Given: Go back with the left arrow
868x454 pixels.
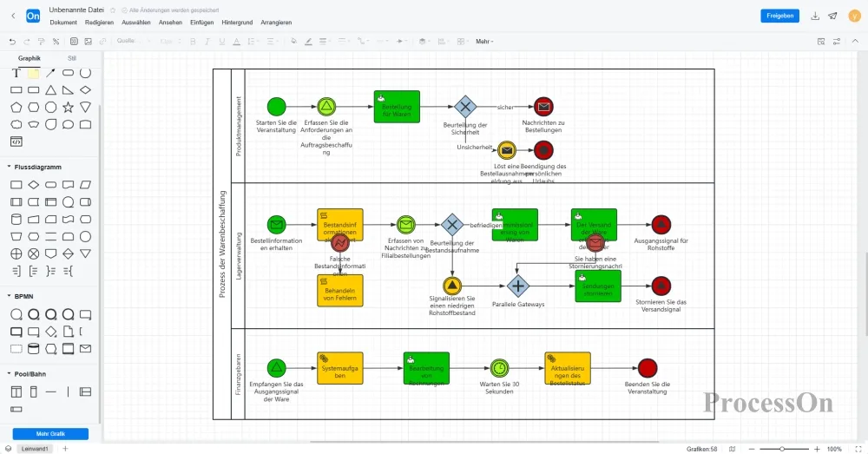Looking at the screenshot, I should (x=13, y=16).
